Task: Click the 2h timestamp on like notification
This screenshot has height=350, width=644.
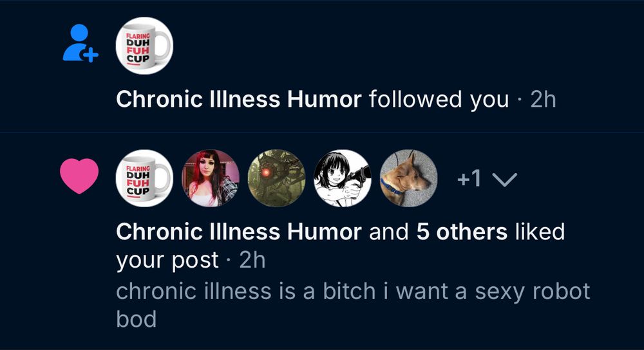Action: (252, 260)
